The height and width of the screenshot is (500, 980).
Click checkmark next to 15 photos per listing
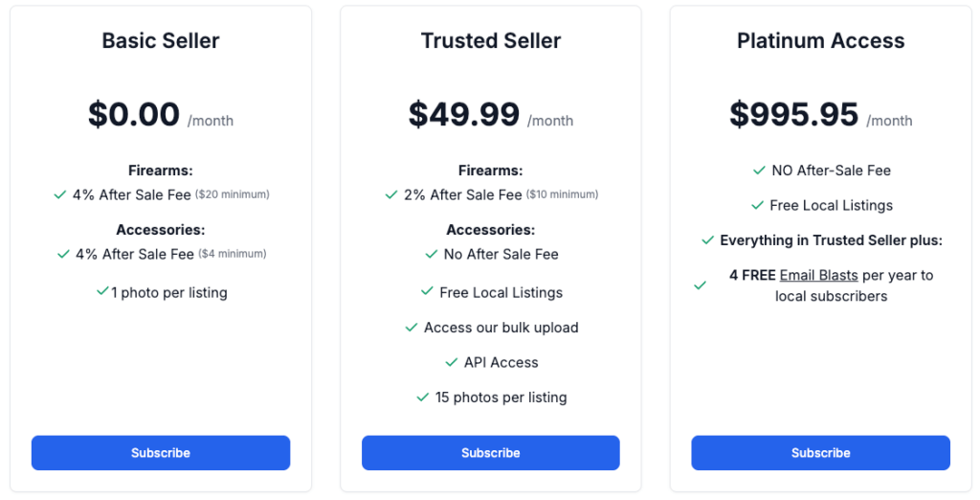click(423, 397)
